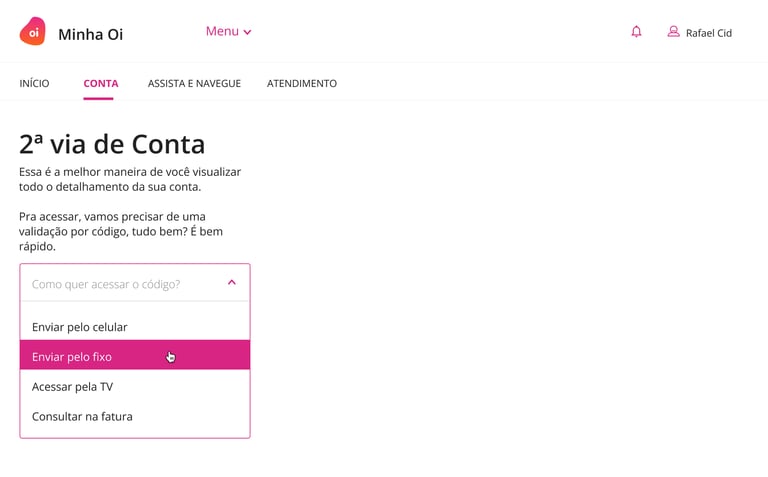Image resolution: width=768 pixels, height=477 pixels.
Task: Select the CONTA tab
Action: (101, 83)
